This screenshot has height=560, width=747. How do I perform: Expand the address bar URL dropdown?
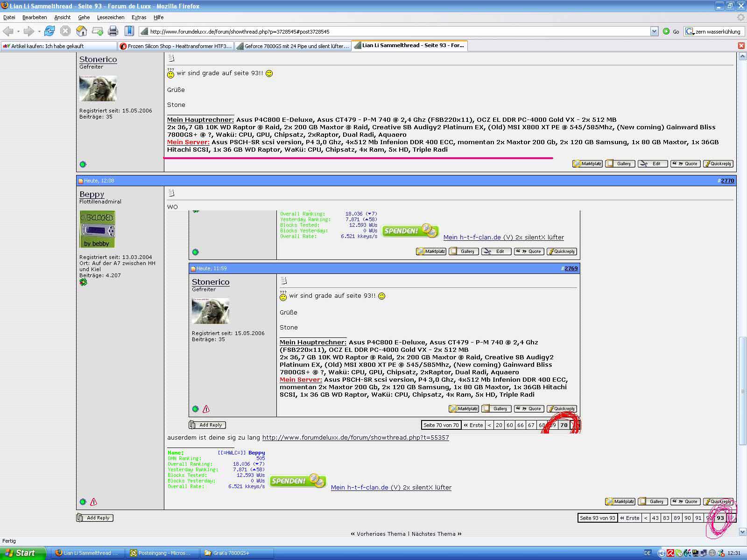click(654, 31)
